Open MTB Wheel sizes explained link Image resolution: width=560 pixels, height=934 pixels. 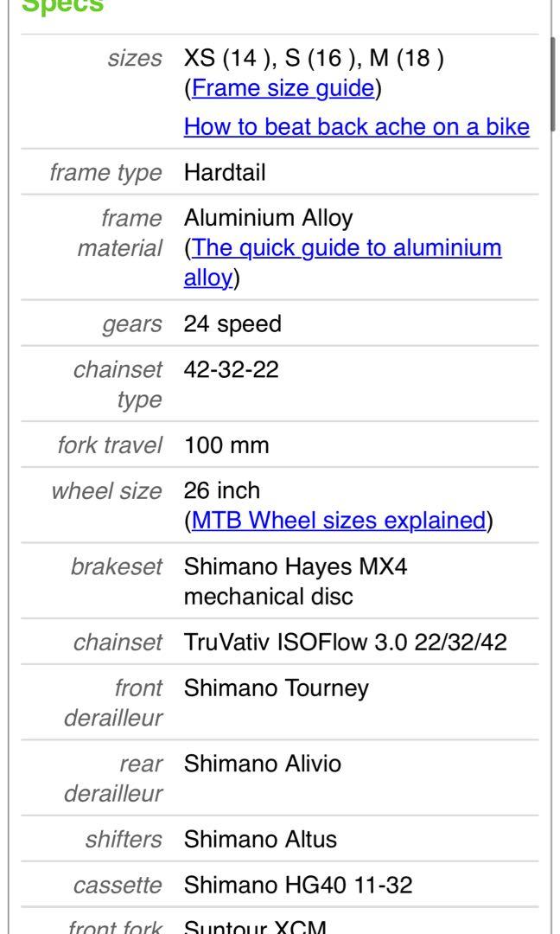340,521
